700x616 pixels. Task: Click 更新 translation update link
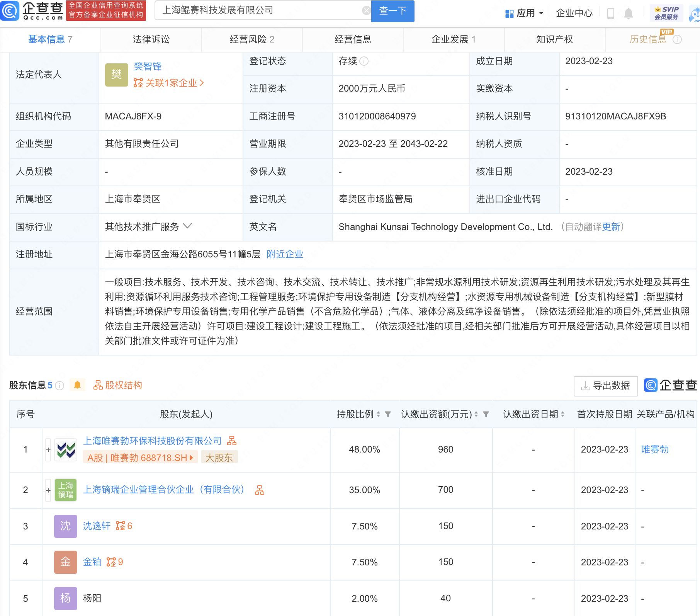[611, 227]
